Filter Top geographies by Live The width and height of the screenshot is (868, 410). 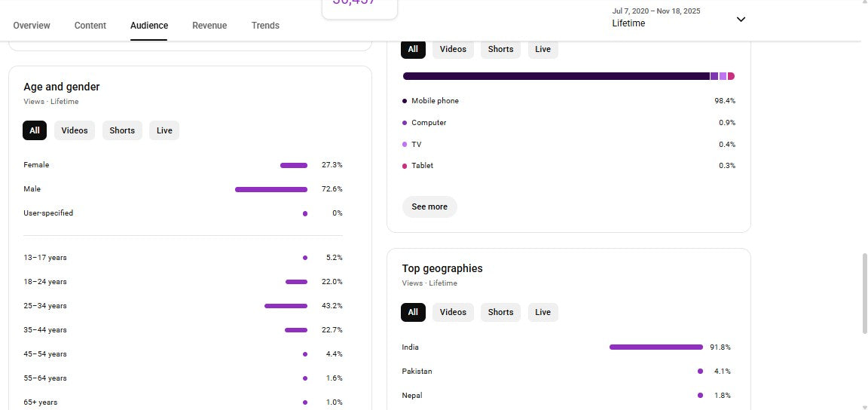coord(542,312)
